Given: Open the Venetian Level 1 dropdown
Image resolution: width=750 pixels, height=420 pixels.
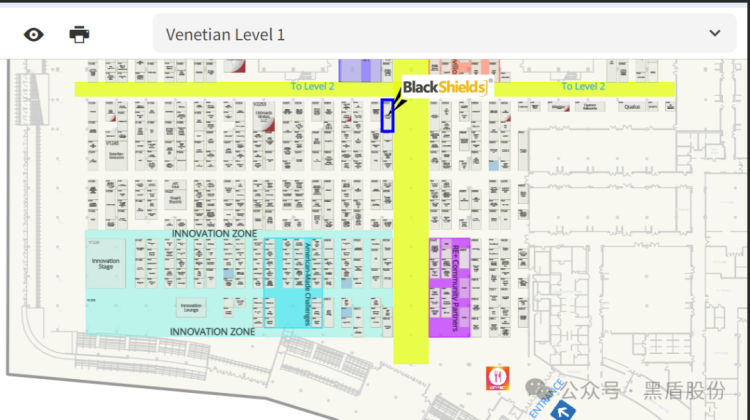Looking at the screenshot, I should point(430,34).
